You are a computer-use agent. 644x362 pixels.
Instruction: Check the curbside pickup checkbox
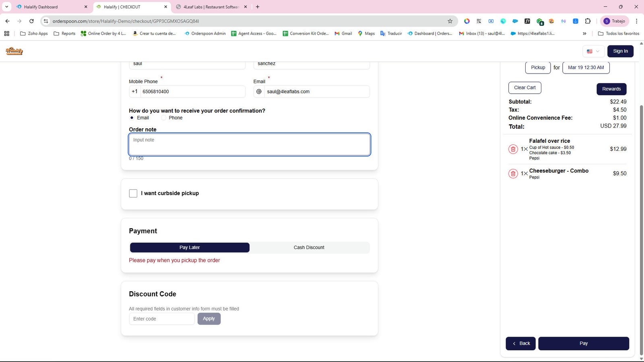pos(133,193)
